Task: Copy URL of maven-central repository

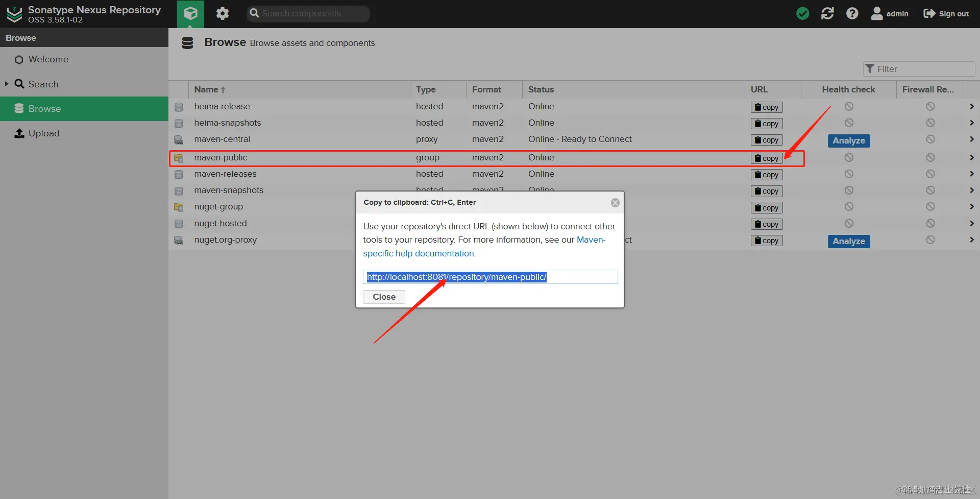Action: click(767, 140)
